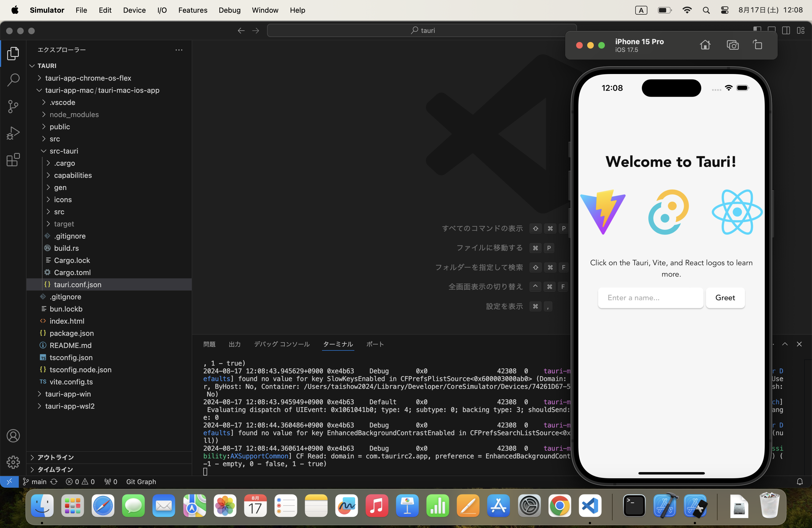Focus the 'Enter a name...' input field
This screenshot has width=812, height=528.
650,298
